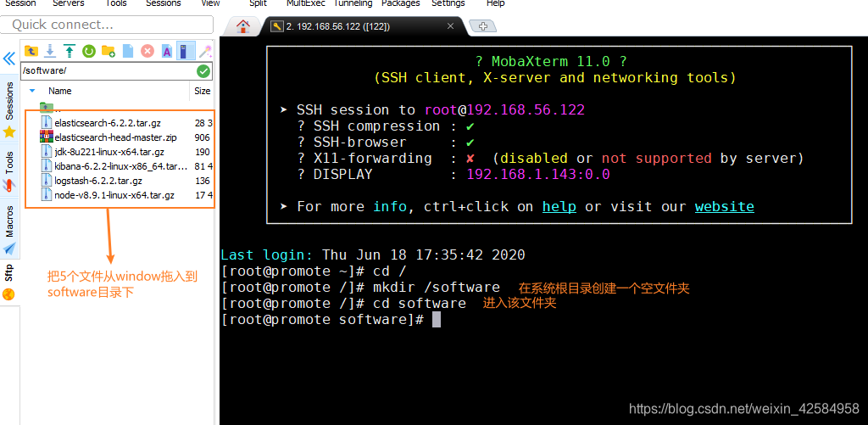Collapse the sidebar using the double-chevron arrow
This screenshot has height=425, width=868.
click(9, 59)
